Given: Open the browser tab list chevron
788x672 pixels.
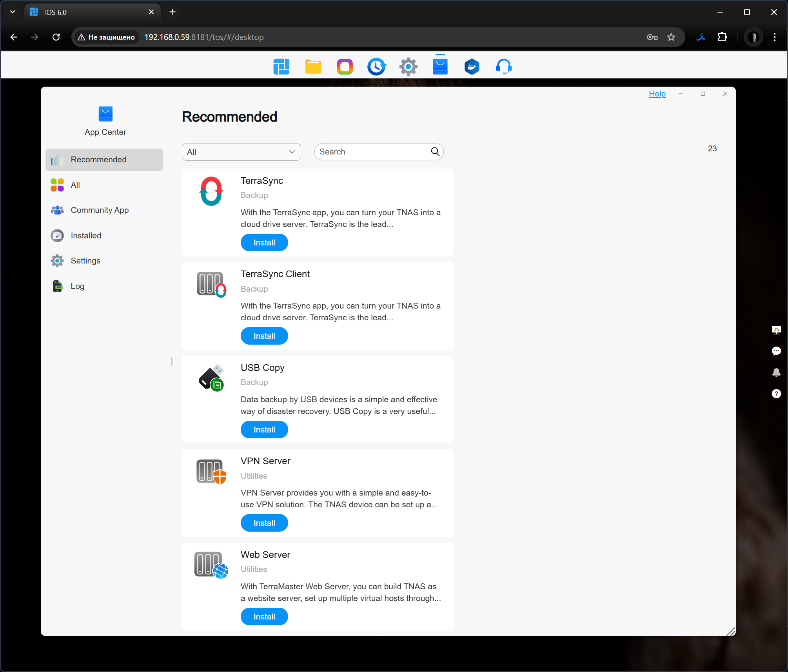Looking at the screenshot, I should coord(13,12).
